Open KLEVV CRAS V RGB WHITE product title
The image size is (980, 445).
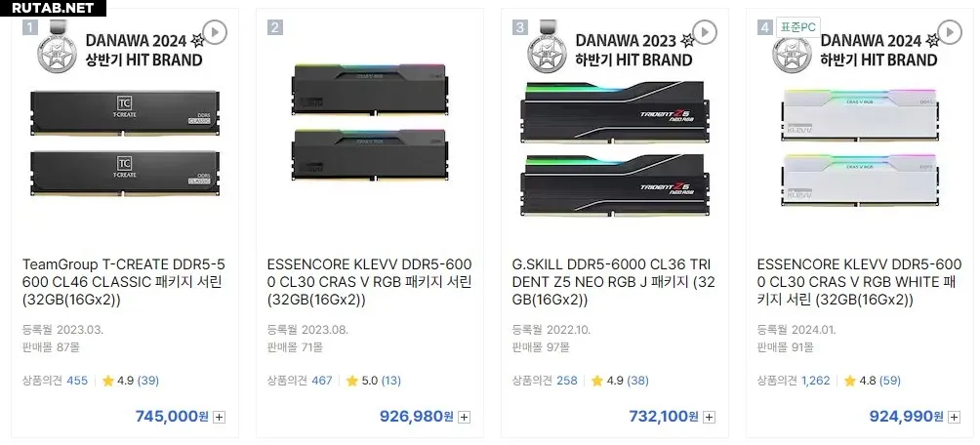(x=859, y=282)
